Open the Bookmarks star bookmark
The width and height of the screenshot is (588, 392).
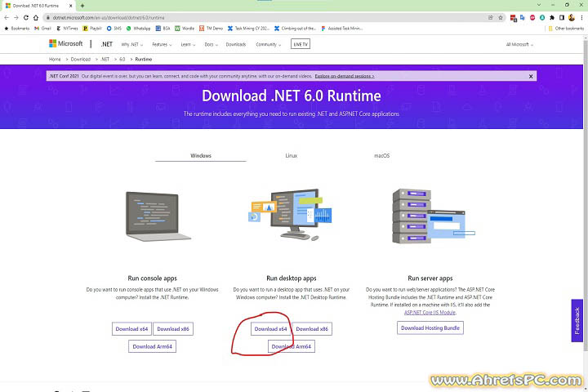(16, 28)
